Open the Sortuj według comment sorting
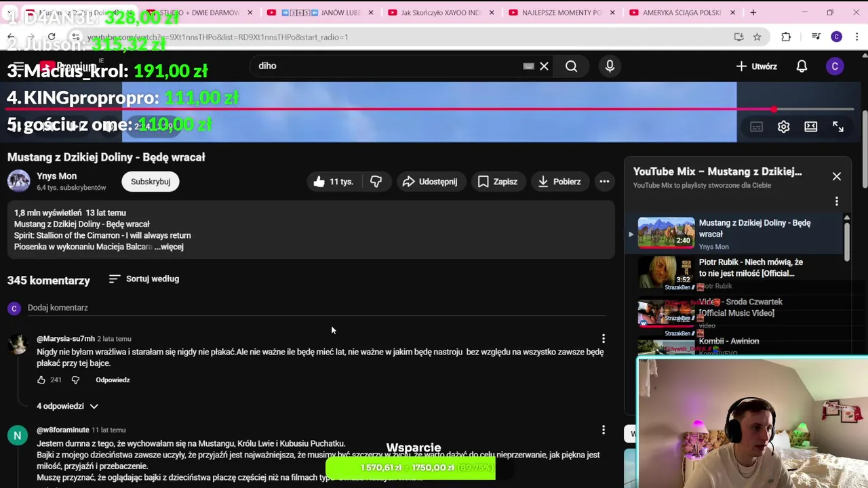The image size is (868, 488). click(144, 279)
